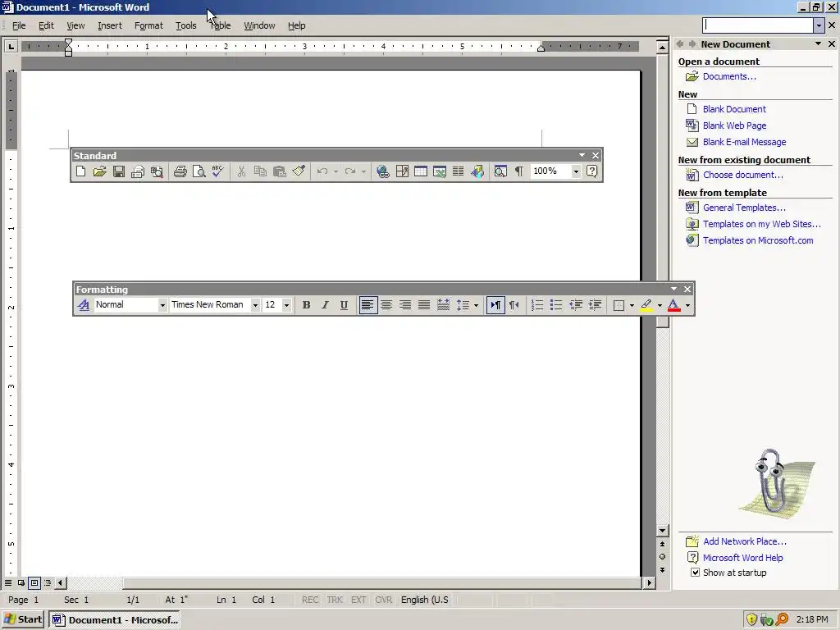Toggle Italic formatting button
Image resolution: width=840 pixels, height=630 pixels.
(x=325, y=305)
